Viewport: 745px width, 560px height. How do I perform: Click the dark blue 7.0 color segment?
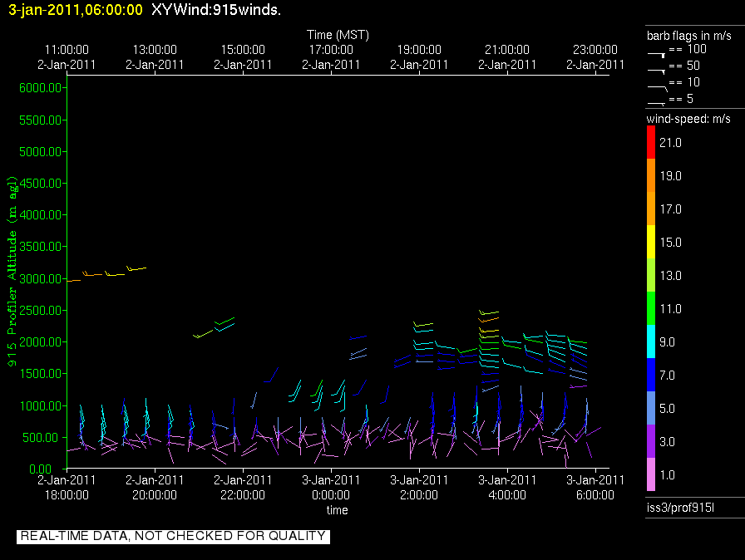pos(652,376)
